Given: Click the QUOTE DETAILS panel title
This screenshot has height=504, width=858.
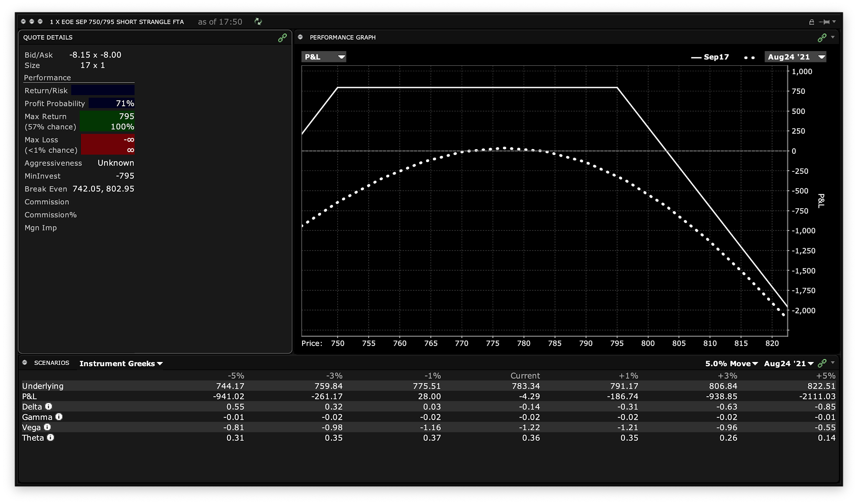Looking at the screenshot, I should click(x=48, y=37).
